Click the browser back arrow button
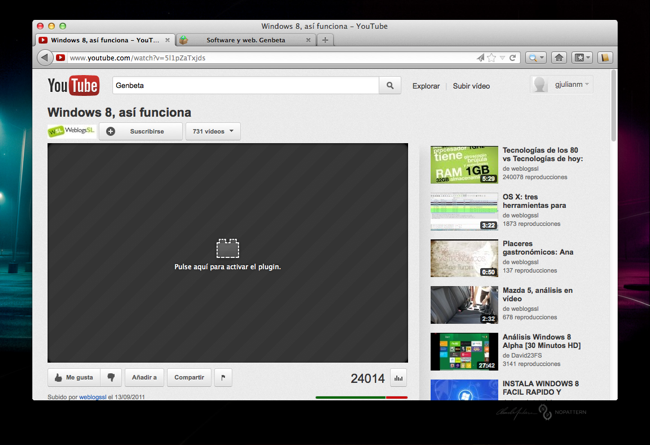Image resolution: width=650 pixels, height=445 pixels. (x=45, y=58)
